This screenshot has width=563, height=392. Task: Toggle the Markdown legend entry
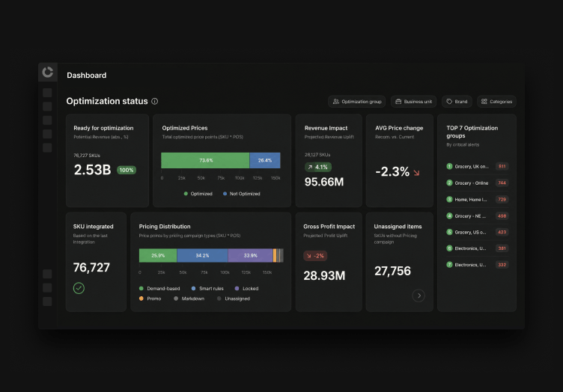click(189, 298)
